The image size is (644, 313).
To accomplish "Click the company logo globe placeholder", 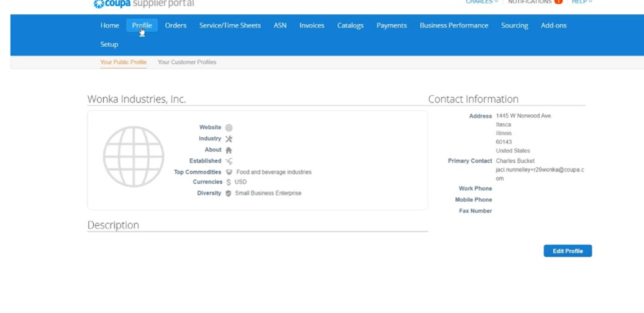I will 134,157.
